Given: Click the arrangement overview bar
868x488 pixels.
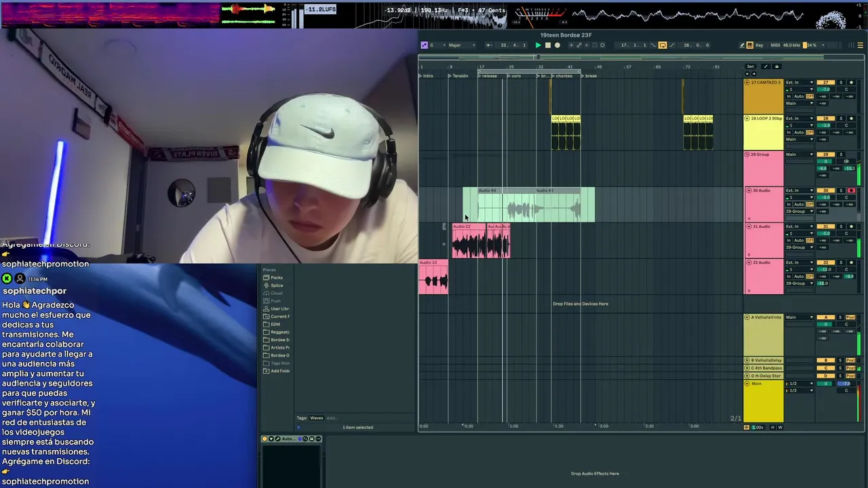Looking at the screenshot, I should pos(641,57).
